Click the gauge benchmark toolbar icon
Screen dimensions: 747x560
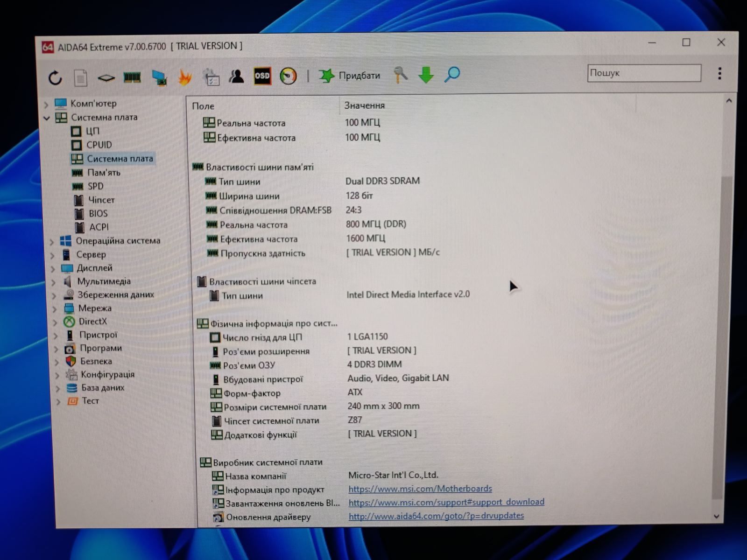288,76
